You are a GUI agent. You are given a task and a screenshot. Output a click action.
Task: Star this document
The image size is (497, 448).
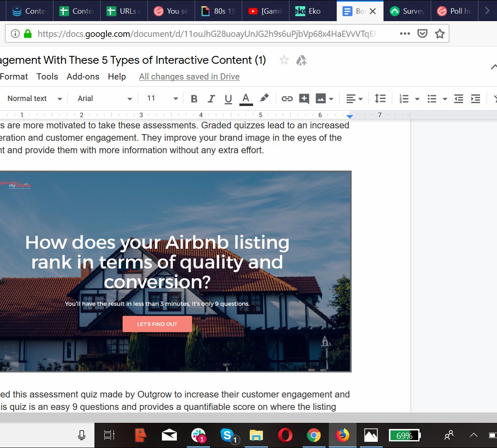284,60
